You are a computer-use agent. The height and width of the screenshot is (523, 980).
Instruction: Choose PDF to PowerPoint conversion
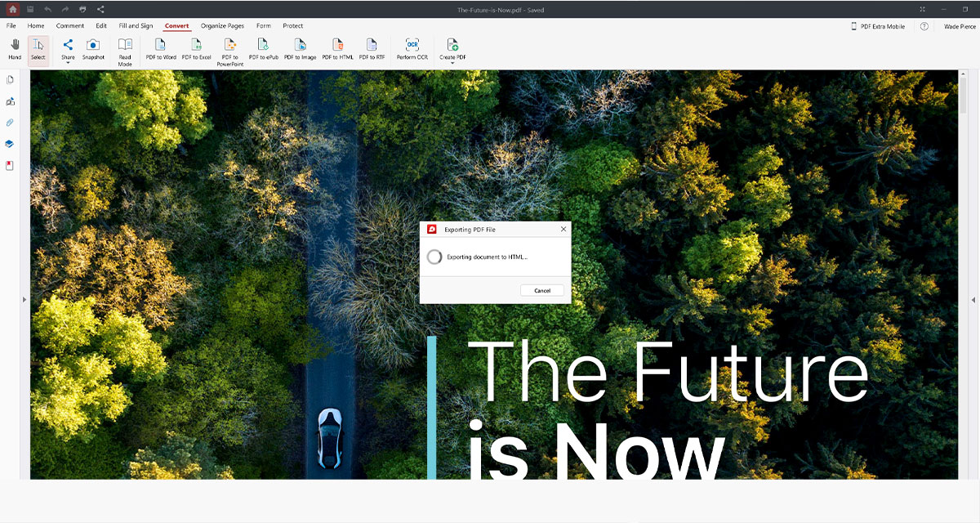click(230, 45)
